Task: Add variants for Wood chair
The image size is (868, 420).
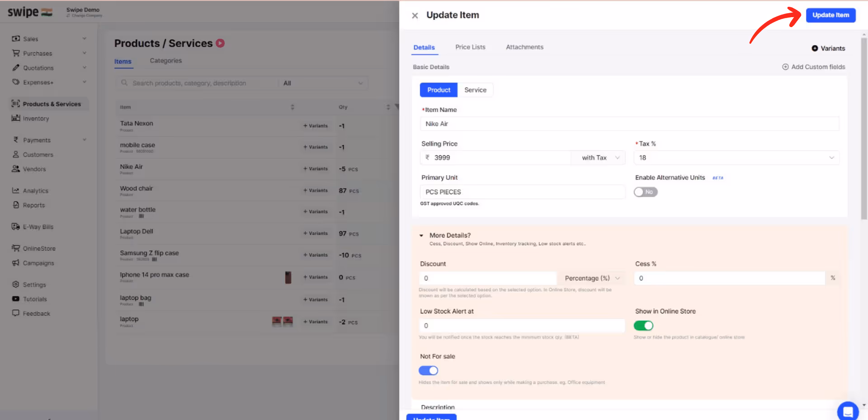Action: click(316, 191)
